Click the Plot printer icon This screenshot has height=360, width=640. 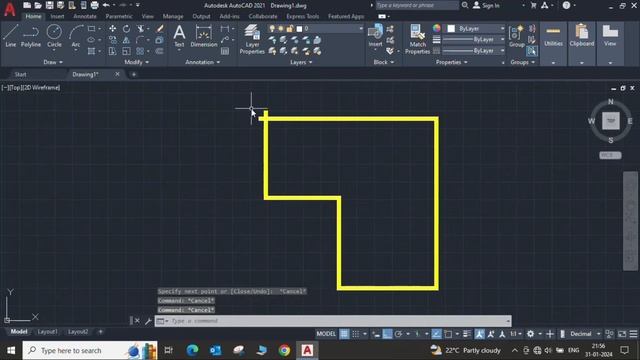coord(94,5)
